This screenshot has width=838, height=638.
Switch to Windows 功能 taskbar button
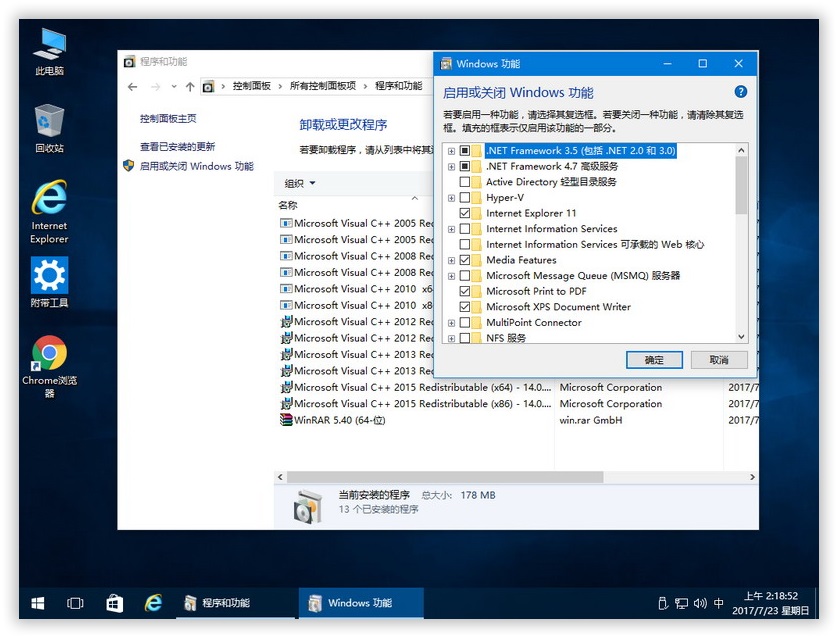coord(361,603)
